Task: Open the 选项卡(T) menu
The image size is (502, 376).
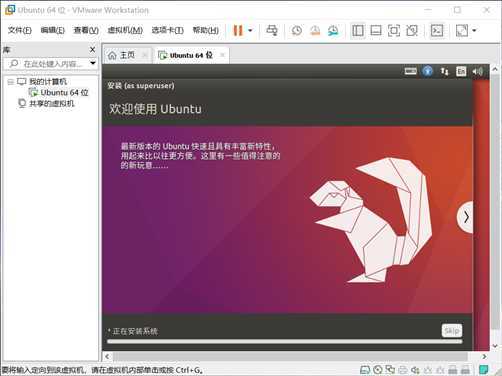Action: coord(167,30)
